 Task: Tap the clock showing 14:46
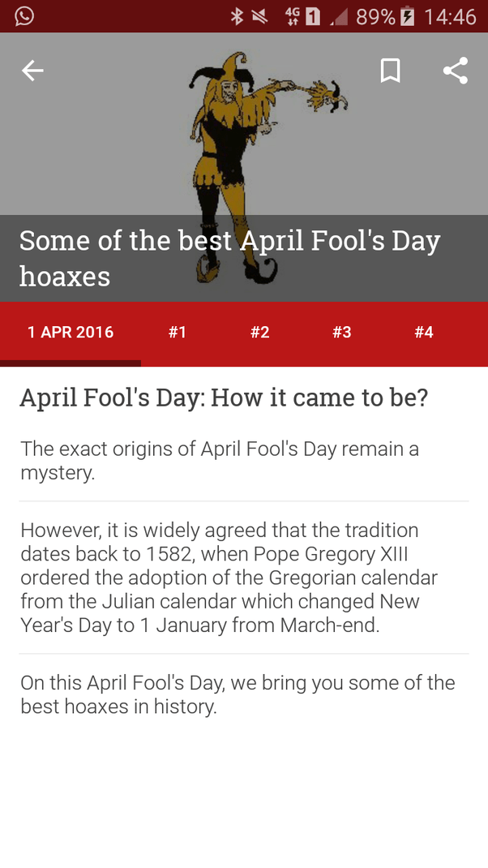coord(450,16)
